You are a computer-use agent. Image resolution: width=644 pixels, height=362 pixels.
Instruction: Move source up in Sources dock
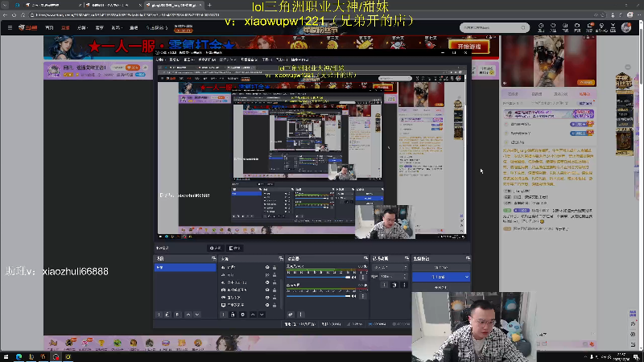[x=253, y=315]
